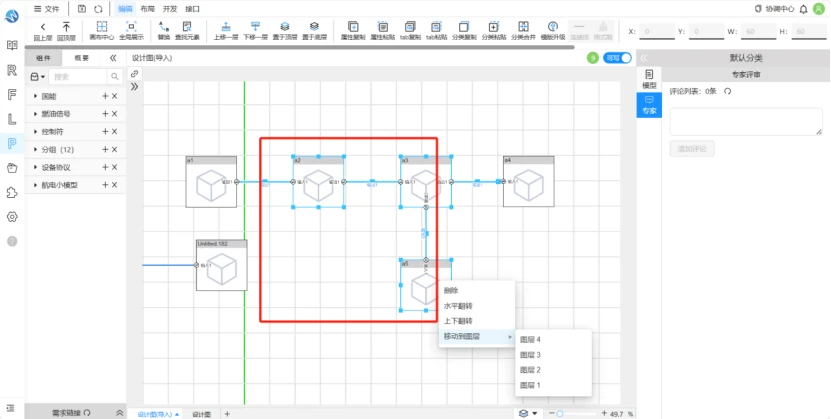Click the 分类复制 icon
The height and width of the screenshot is (419, 831).
tap(464, 26)
